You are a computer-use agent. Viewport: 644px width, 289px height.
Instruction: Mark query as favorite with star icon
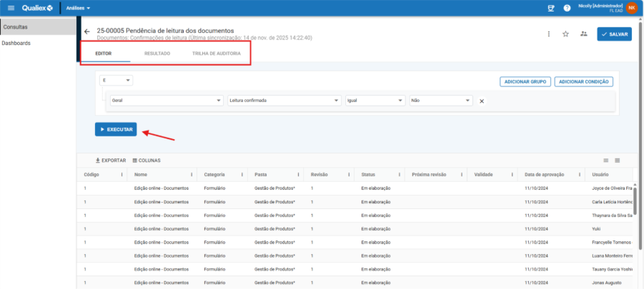click(x=565, y=34)
